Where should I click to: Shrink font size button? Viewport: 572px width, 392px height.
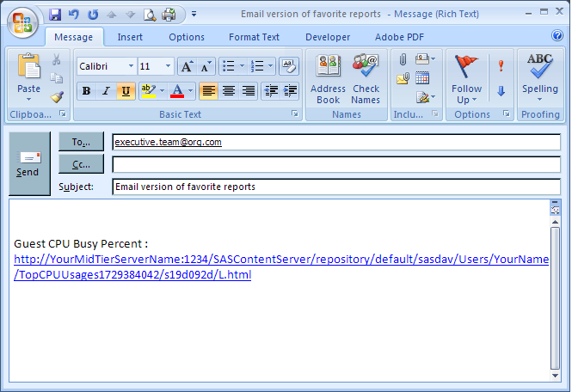click(206, 66)
